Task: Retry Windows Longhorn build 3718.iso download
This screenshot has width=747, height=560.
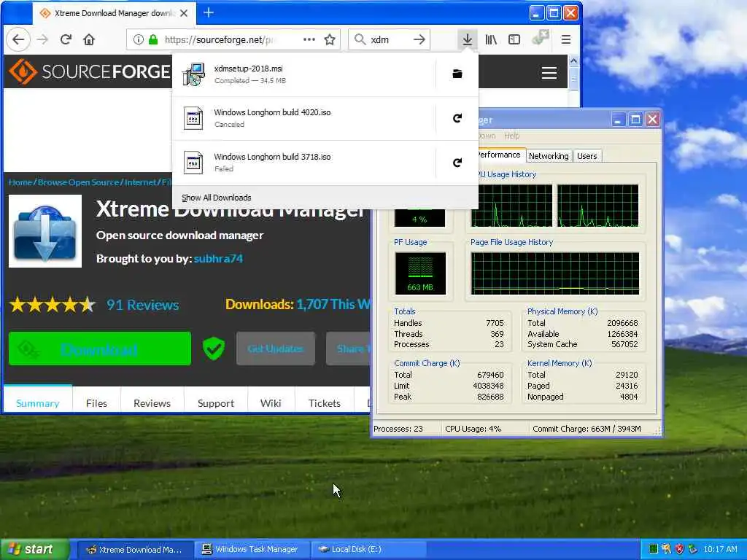Action: click(x=457, y=163)
